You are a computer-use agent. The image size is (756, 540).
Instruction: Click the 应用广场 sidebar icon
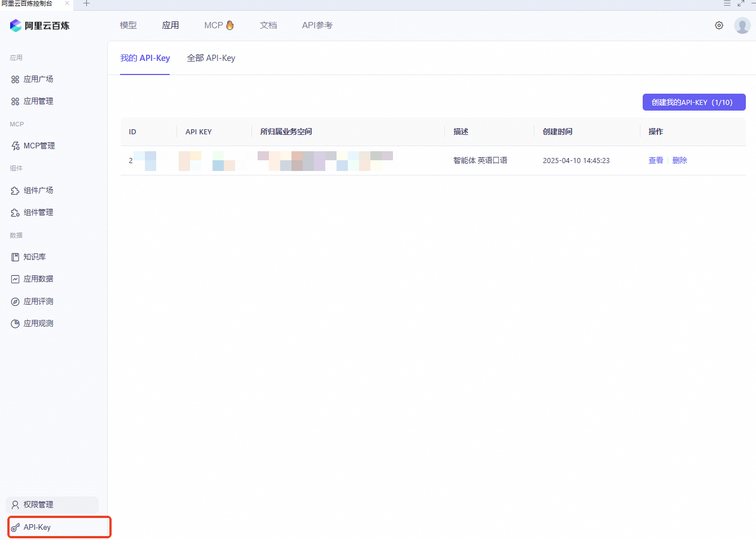(15, 80)
